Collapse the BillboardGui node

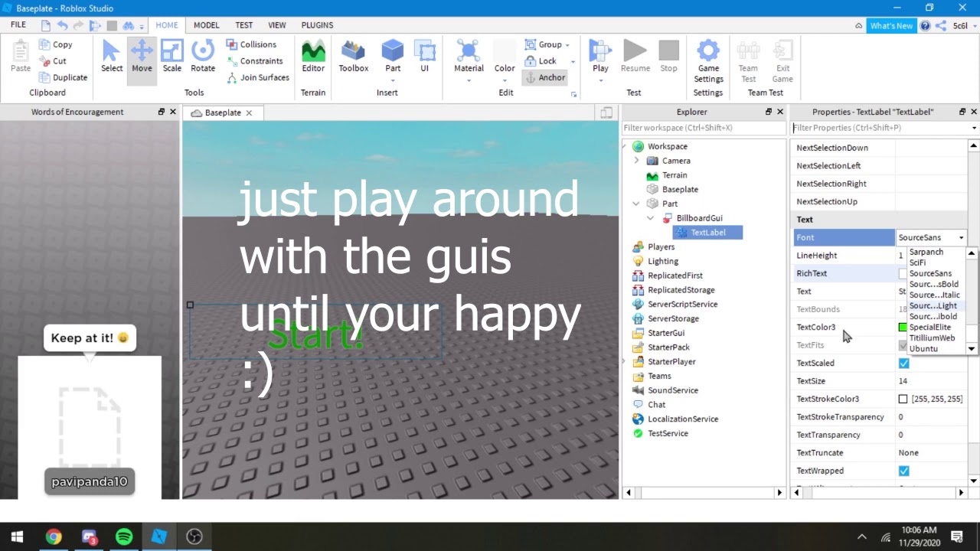(651, 218)
